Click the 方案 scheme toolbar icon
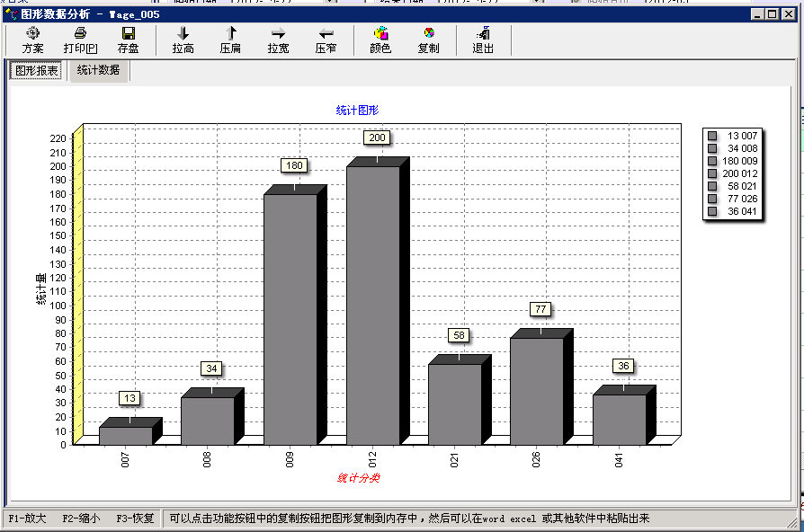This screenshot has height=532, width=804. coord(33,40)
